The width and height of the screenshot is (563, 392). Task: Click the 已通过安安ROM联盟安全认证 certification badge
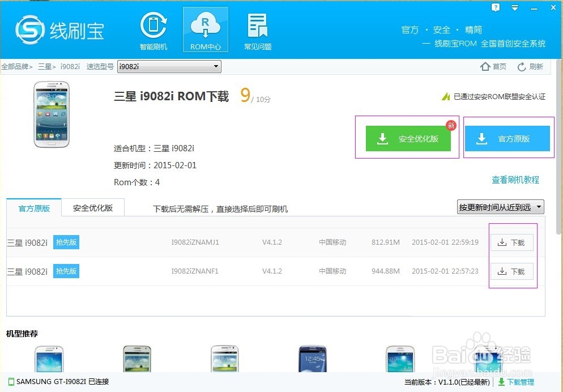pyautogui.click(x=494, y=96)
